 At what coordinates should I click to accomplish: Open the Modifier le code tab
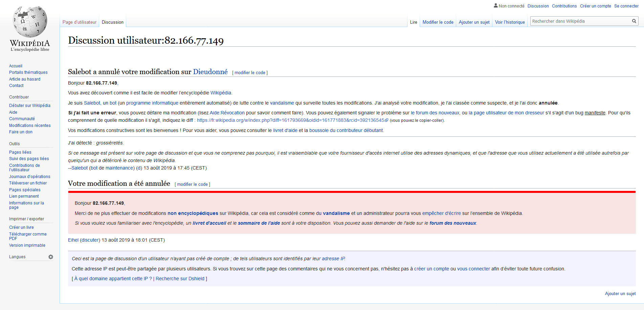click(x=438, y=22)
